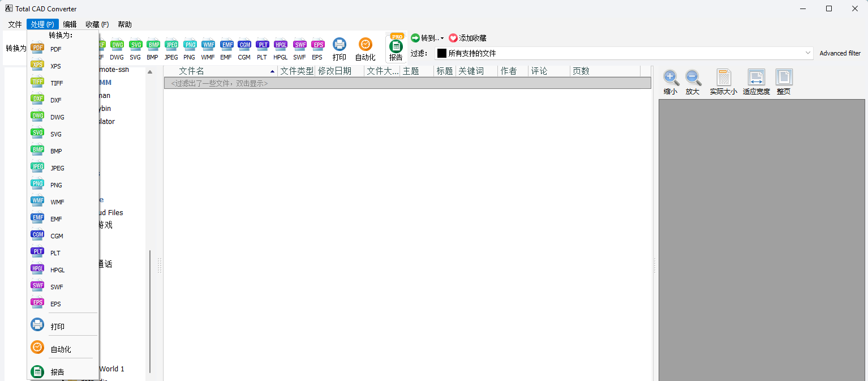Open the Advanced filter link

tap(840, 53)
